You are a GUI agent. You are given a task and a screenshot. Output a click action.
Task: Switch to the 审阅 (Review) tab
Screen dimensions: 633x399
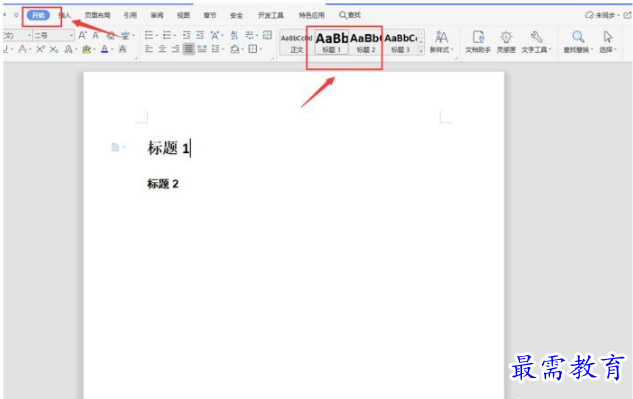click(x=157, y=15)
